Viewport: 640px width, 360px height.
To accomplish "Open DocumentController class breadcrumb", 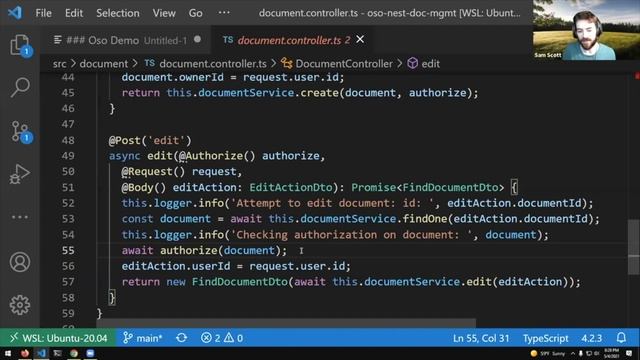I will click(337, 64).
